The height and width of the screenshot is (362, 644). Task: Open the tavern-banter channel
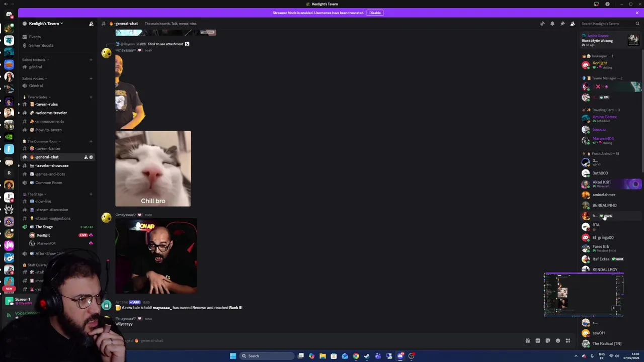tap(58, 148)
